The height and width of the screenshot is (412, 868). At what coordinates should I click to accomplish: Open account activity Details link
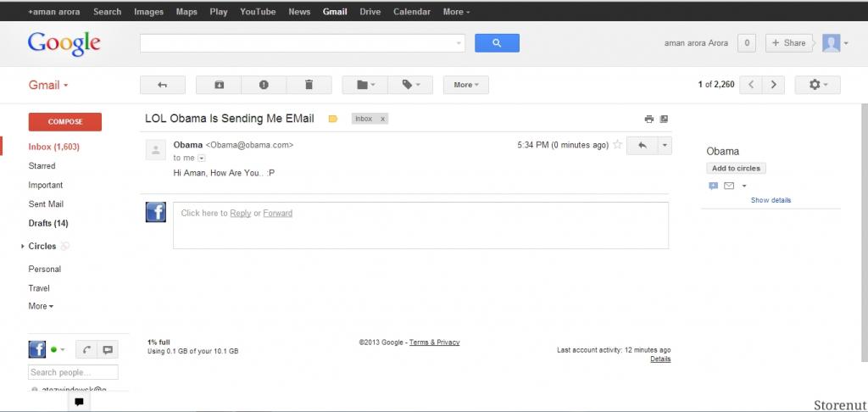(x=660, y=359)
